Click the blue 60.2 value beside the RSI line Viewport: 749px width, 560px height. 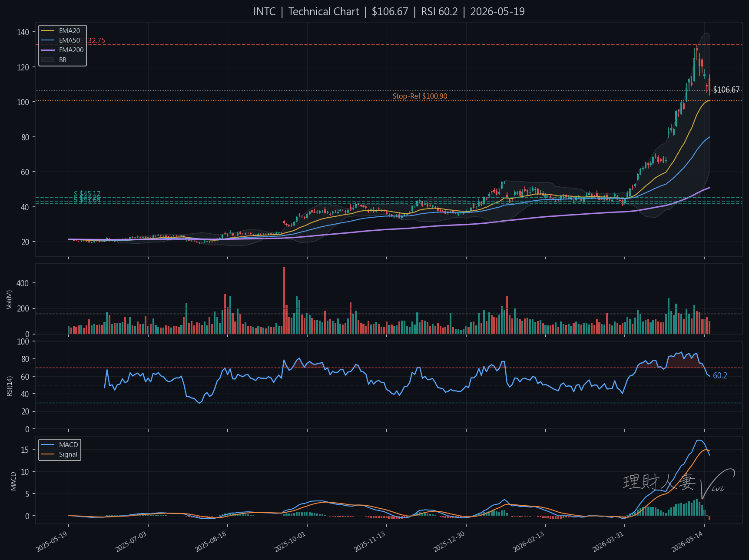tap(720, 376)
